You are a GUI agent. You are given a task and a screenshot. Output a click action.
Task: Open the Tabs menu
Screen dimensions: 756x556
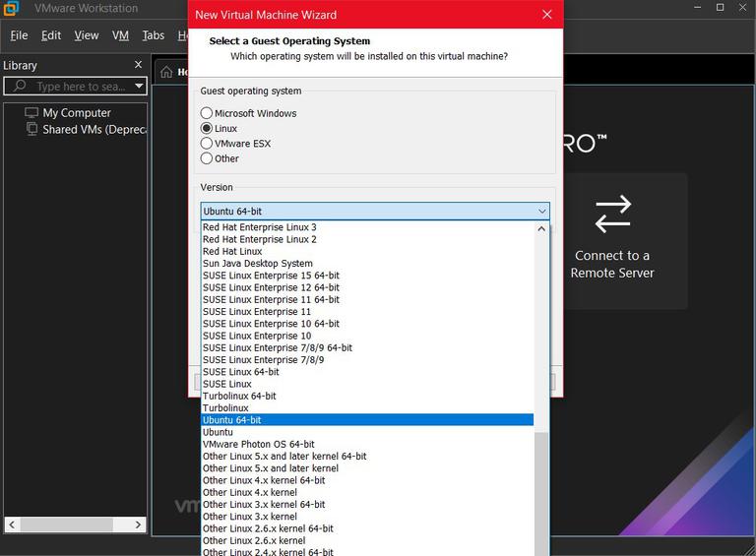click(x=153, y=35)
